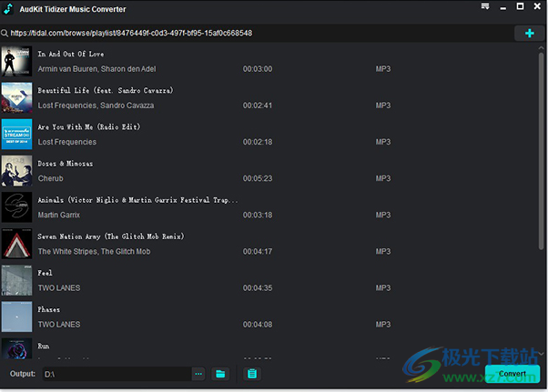This screenshot has height=392, width=548.
Task: Select Are You With Me album thumbnail
Action: 16,135
